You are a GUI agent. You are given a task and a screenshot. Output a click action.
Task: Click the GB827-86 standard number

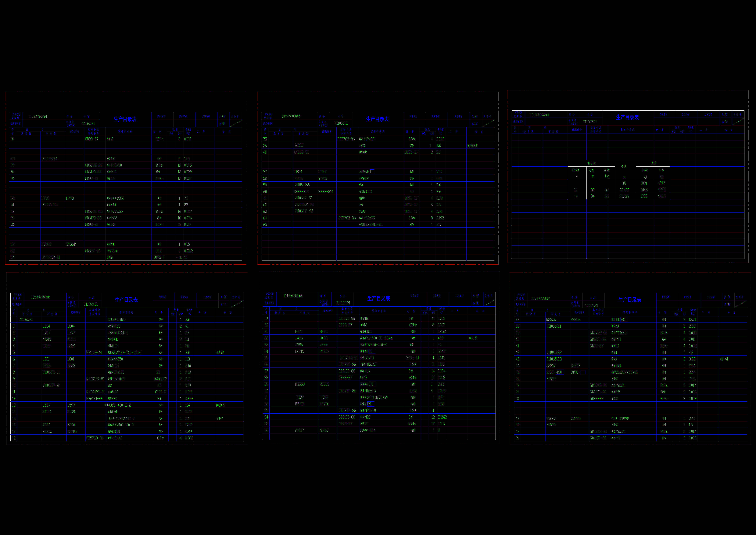tap(93, 251)
